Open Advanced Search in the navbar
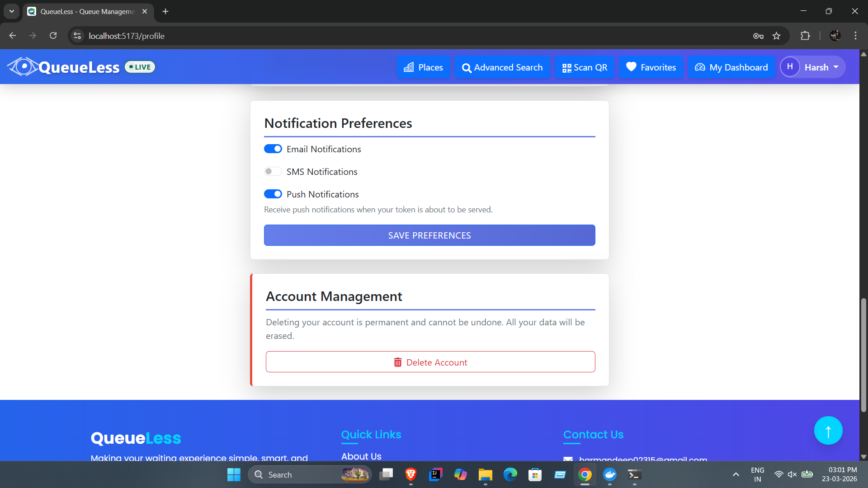This screenshot has height=488, width=868. (502, 67)
